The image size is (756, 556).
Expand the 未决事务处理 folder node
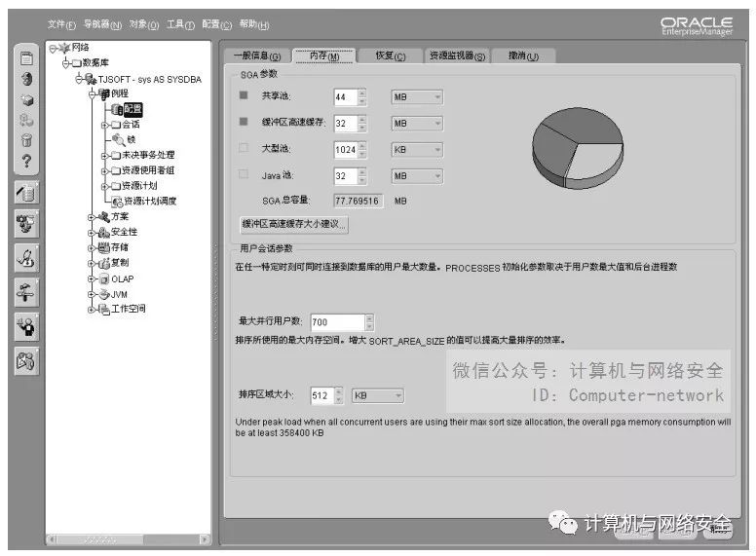point(104,156)
